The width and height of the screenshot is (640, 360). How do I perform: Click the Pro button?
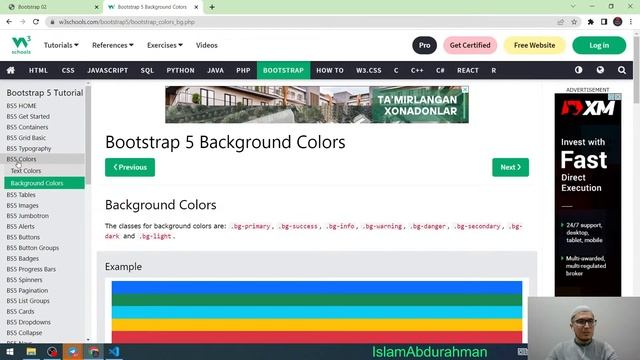424,45
